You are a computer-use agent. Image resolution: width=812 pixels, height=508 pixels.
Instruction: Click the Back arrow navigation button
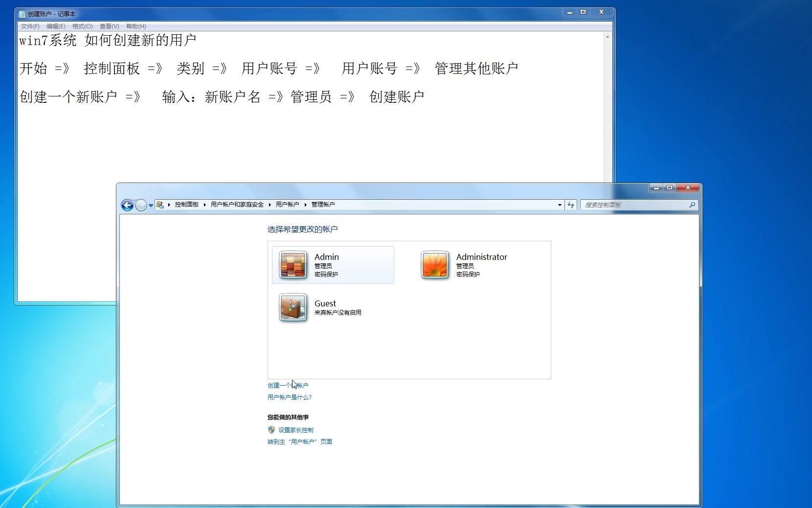pos(127,205)
